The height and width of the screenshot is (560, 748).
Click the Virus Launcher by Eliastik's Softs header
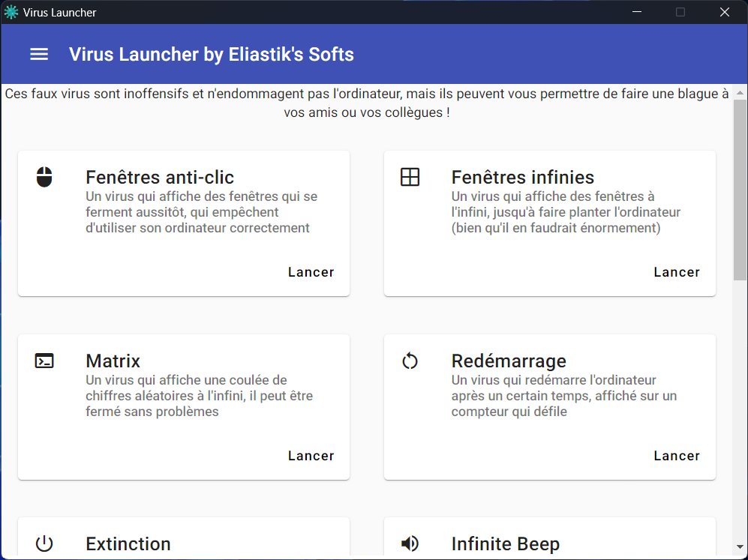tap(212, 54)
